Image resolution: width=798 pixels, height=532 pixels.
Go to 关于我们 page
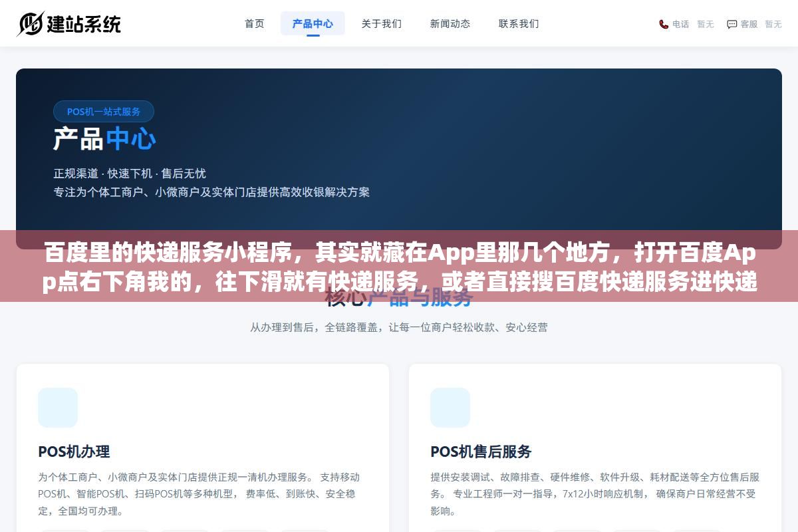coord(382,23)
